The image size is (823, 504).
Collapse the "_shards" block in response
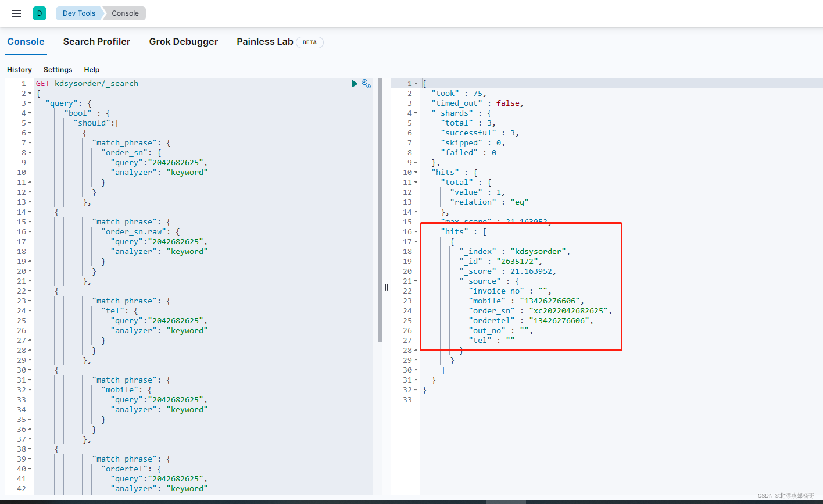tap(416, 113)
